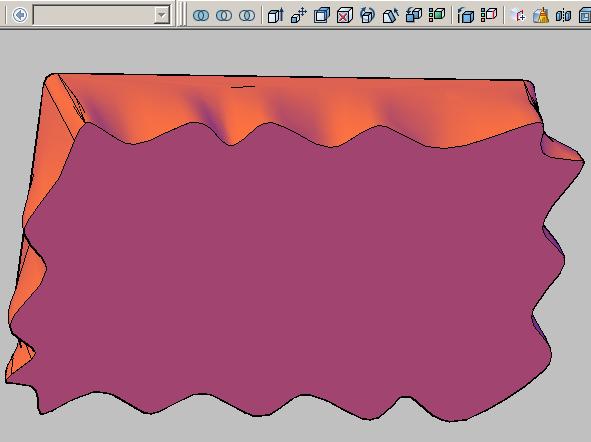Choose the Extrude Faces tool

[x=275, y=15]
